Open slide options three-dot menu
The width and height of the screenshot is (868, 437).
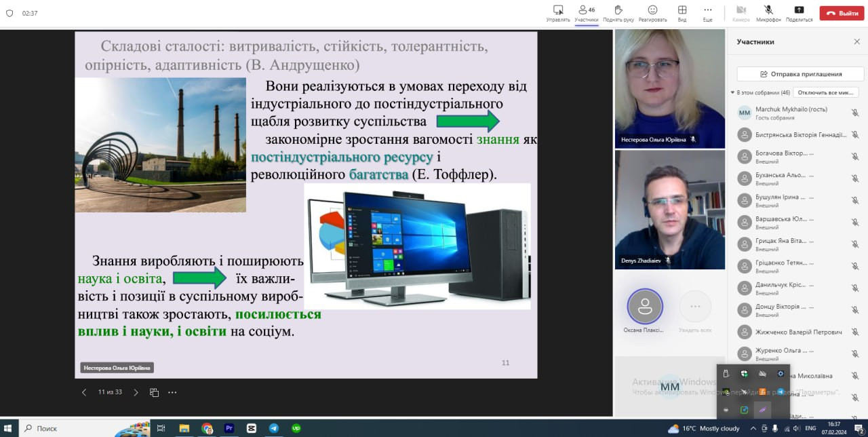(172, 392)
